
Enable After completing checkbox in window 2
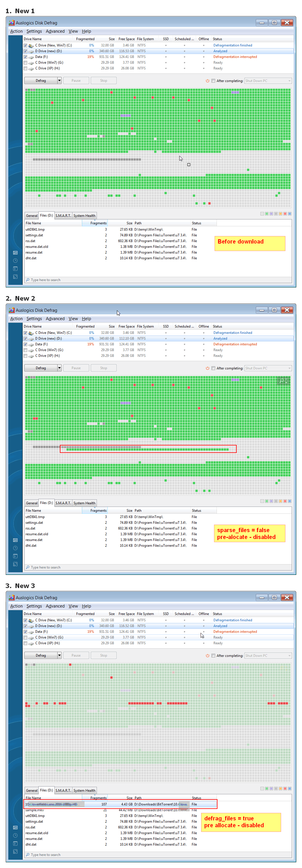pos(213,368)
